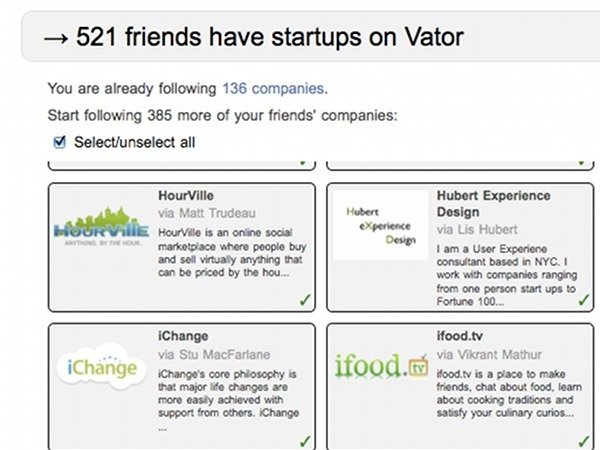Click via Stu MacFarlane referrer
The image size is (600, 450).
pos(216,354)
